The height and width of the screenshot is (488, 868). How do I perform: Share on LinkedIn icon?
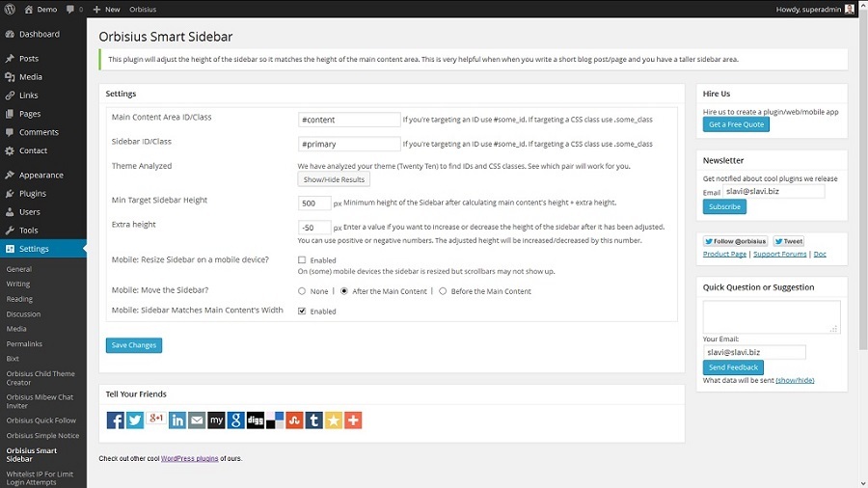pos(177,420)
